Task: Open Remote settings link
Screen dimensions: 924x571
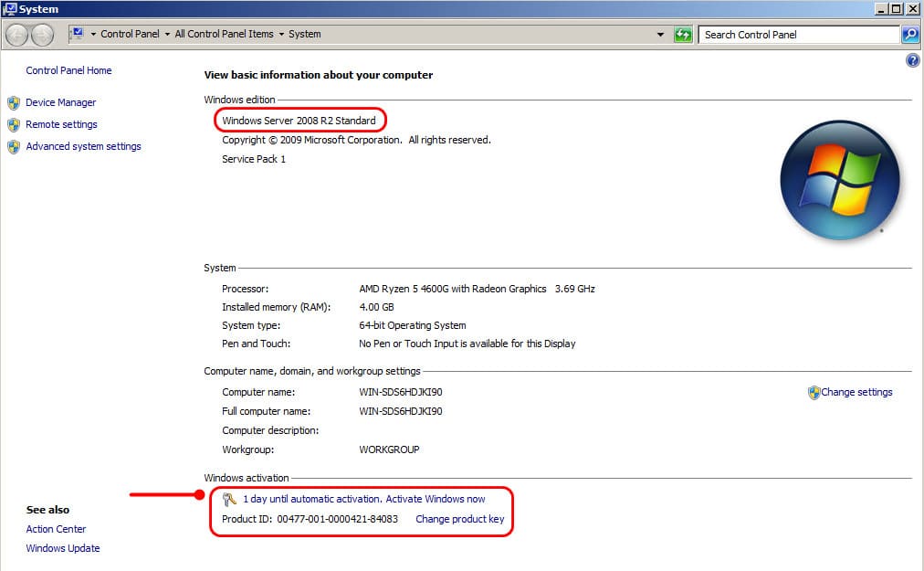Action: [61, 124]
